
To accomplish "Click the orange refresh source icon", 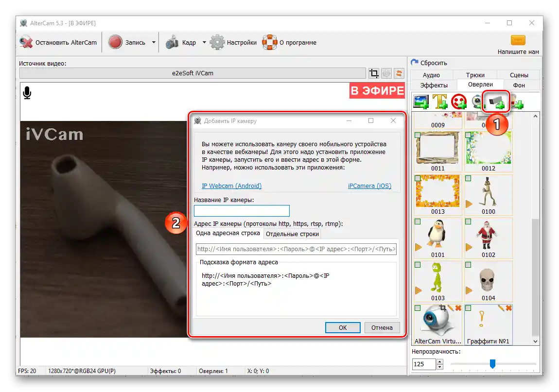I will tap(399, 73).
